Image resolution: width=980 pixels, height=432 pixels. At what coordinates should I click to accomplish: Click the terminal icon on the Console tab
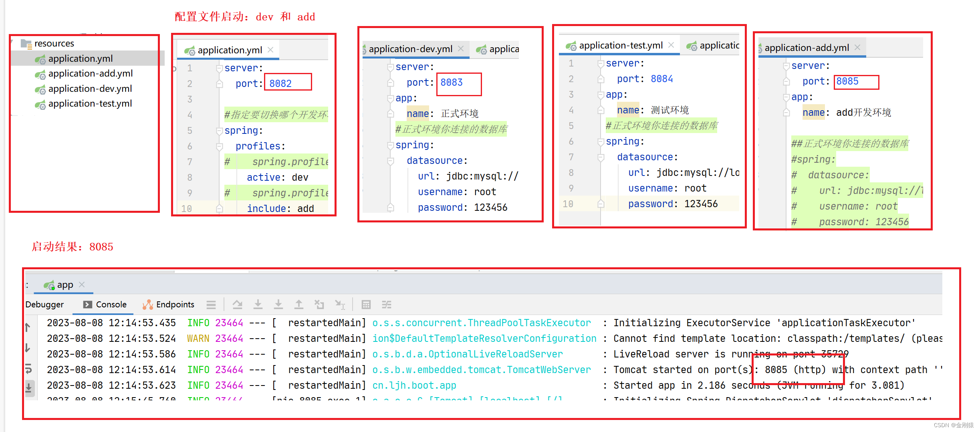tap(88, 305)
